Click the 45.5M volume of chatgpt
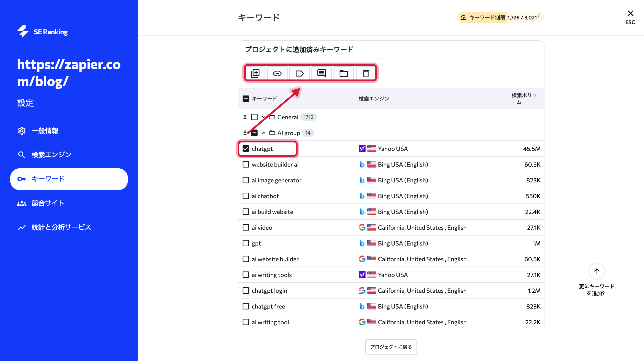This screenshot has height=361, width=644. click(532, 148)
